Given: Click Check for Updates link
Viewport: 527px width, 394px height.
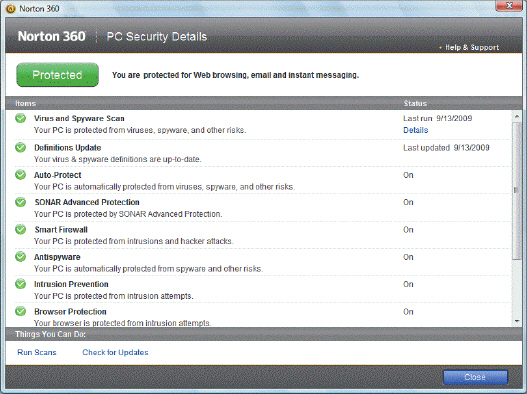Looking at the screenshot, I should pos(115,352).
